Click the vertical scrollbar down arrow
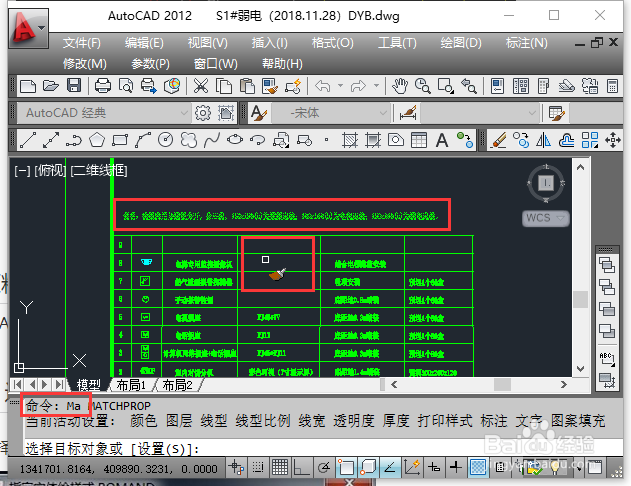Screen dimensions: 631x486 [x=580, y=369]
